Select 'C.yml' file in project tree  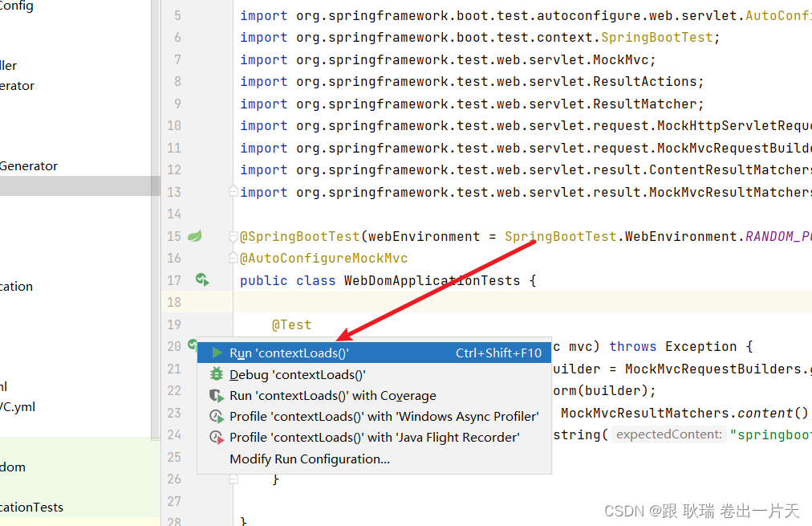pyautogui.click(x=18, y=407)
